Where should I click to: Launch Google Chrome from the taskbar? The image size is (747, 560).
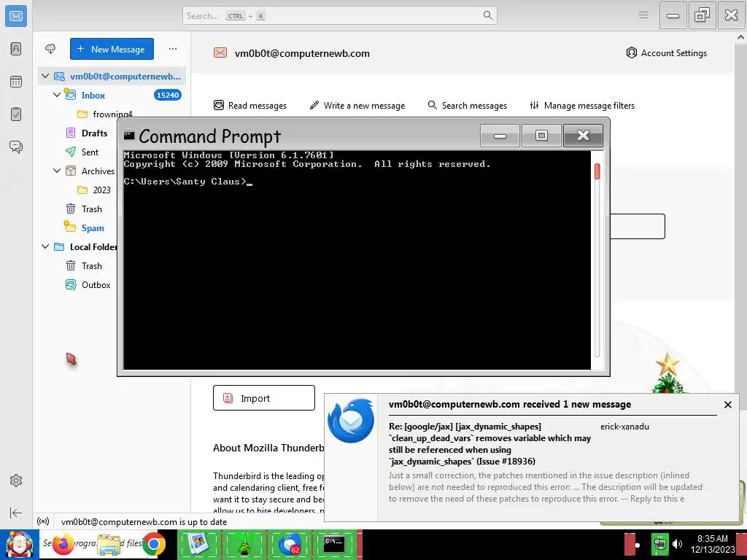(x=153, y=544)
